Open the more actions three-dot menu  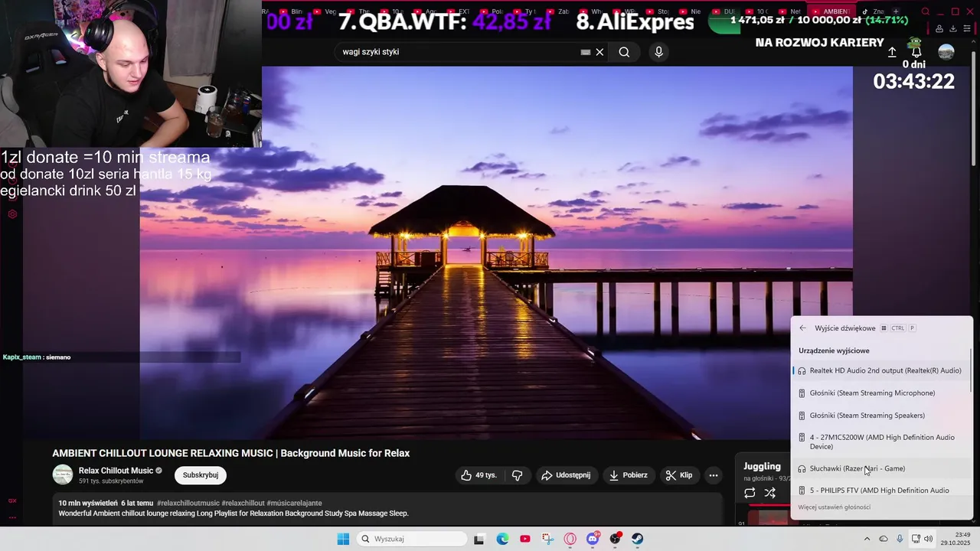(x=714, y=475)
